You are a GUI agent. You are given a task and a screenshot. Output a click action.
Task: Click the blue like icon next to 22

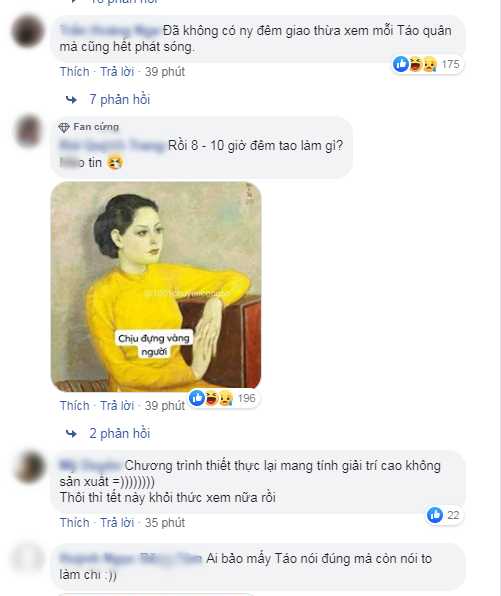435,515
